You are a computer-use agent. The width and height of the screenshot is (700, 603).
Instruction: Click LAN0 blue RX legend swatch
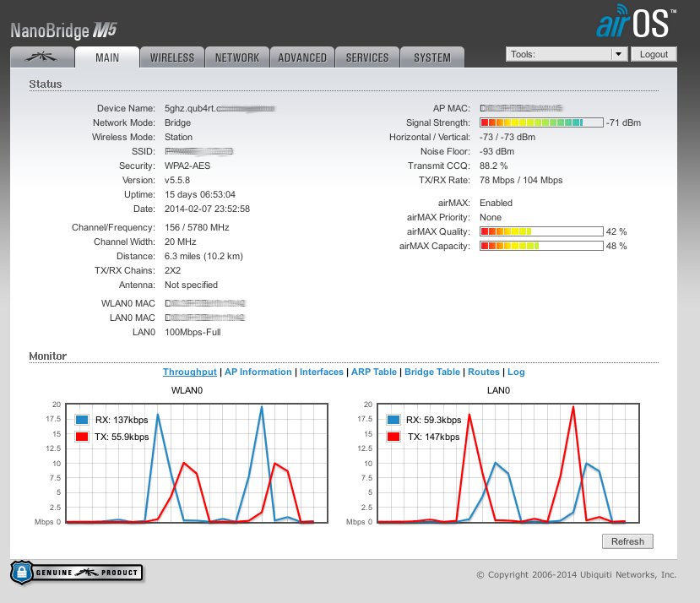click(393, 420)
